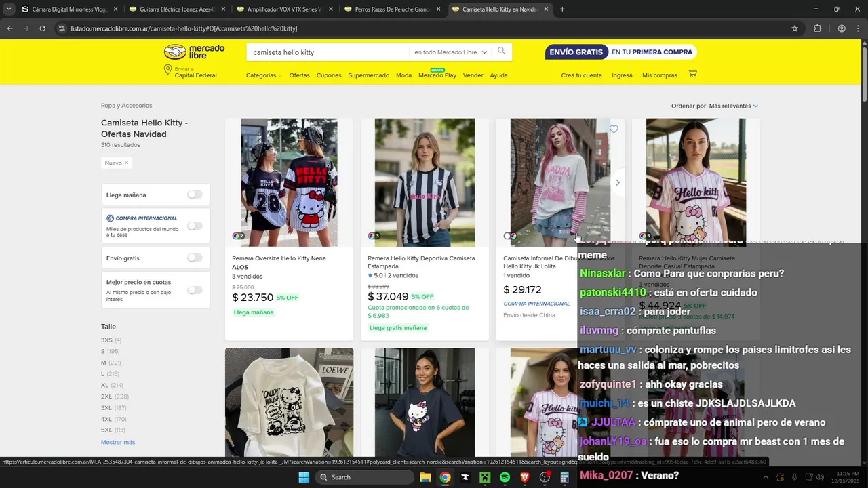Screen dimensions: 868x488
Task: Click Chrome icon in taskbar
Action: 445,477
